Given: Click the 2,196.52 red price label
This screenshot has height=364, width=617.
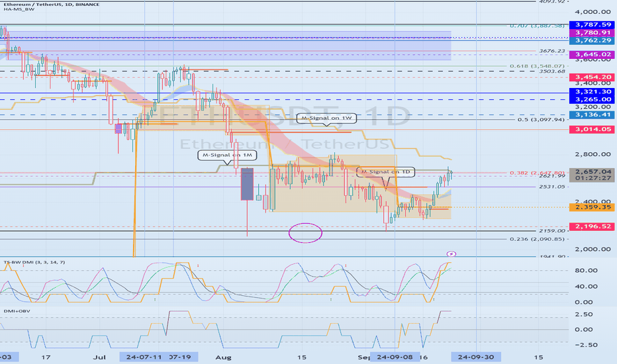Looking at the screenshot, I should point(592,226).
